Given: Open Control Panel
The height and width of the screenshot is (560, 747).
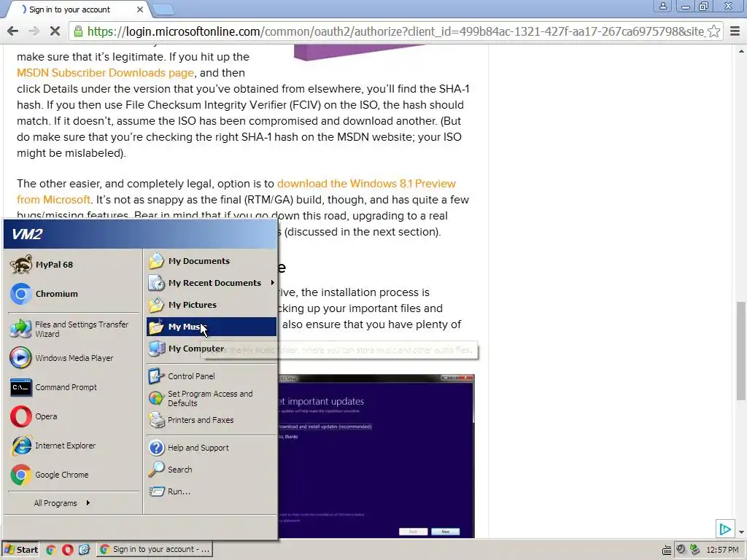Looking at the screenshot, I should 211,376.
